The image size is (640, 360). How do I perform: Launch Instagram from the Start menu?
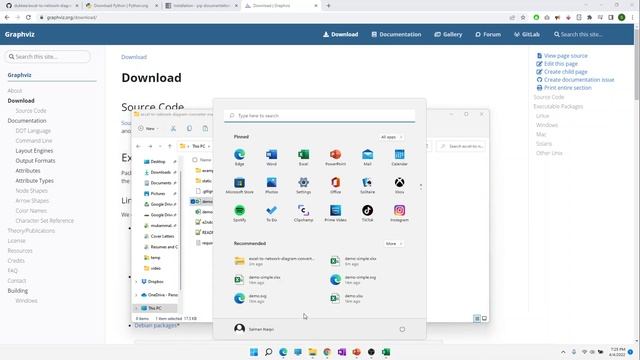coord(399,213)
